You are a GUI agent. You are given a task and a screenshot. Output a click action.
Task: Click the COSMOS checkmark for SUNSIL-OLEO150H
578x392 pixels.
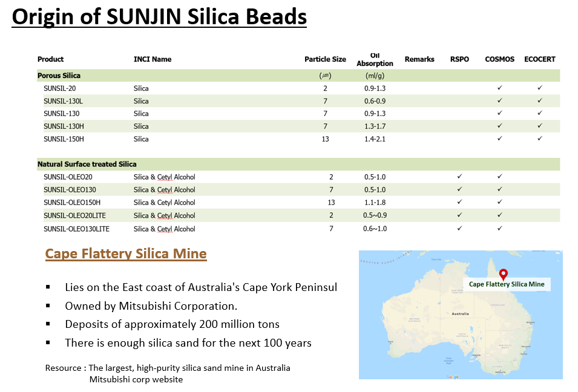click(499, 203)
